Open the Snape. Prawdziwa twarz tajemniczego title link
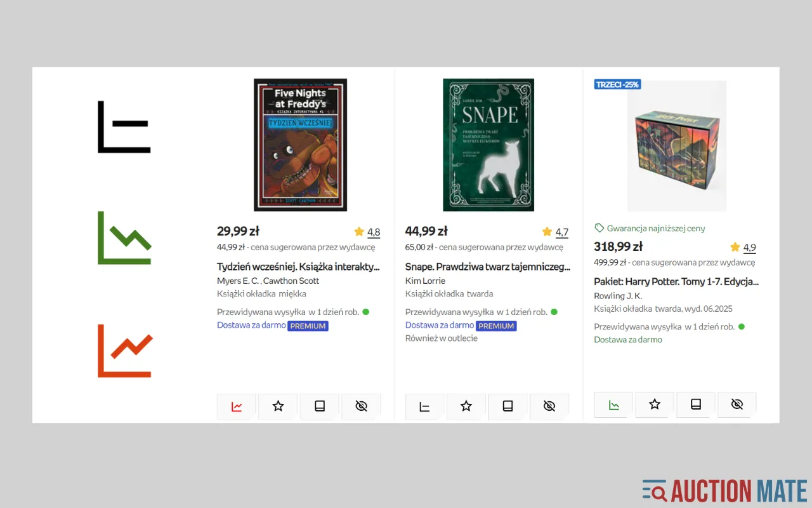The height and width of the screenshot is (508, 812). 487,267
